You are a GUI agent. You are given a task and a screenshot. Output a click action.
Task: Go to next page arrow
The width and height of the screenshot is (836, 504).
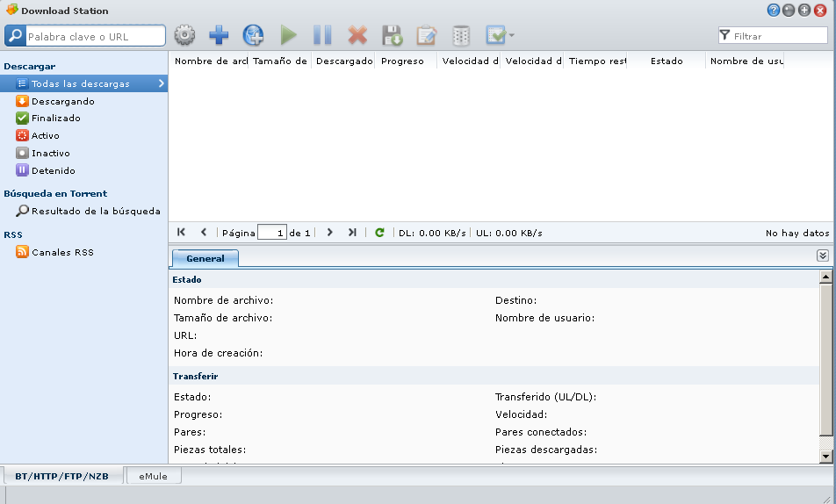[329, 232]
